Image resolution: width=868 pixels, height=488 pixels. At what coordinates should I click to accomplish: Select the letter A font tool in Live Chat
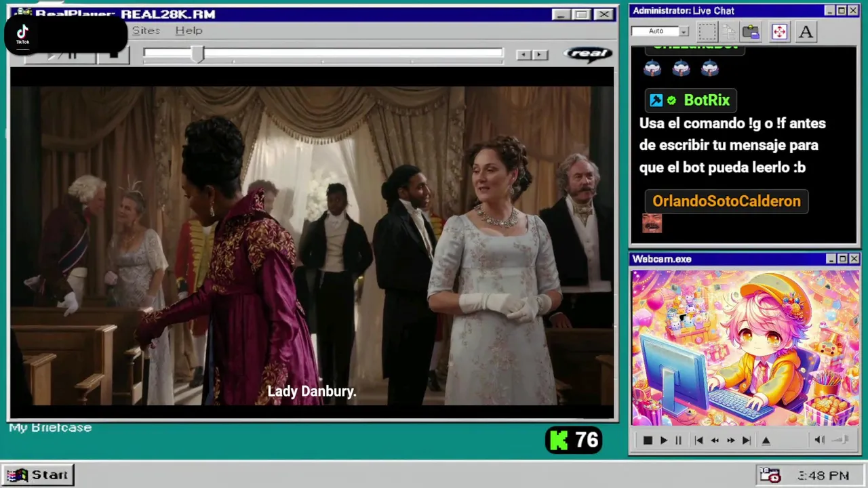pos(806,31)
